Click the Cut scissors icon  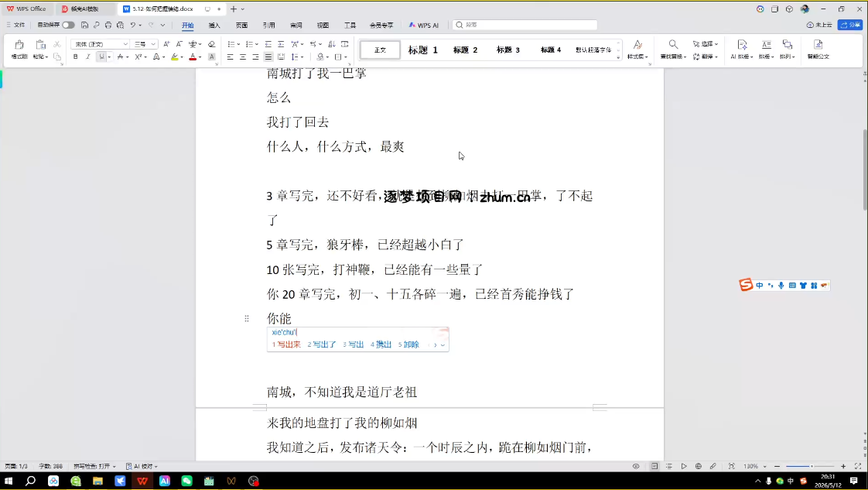pyautogui.click(x=57, y=44)
